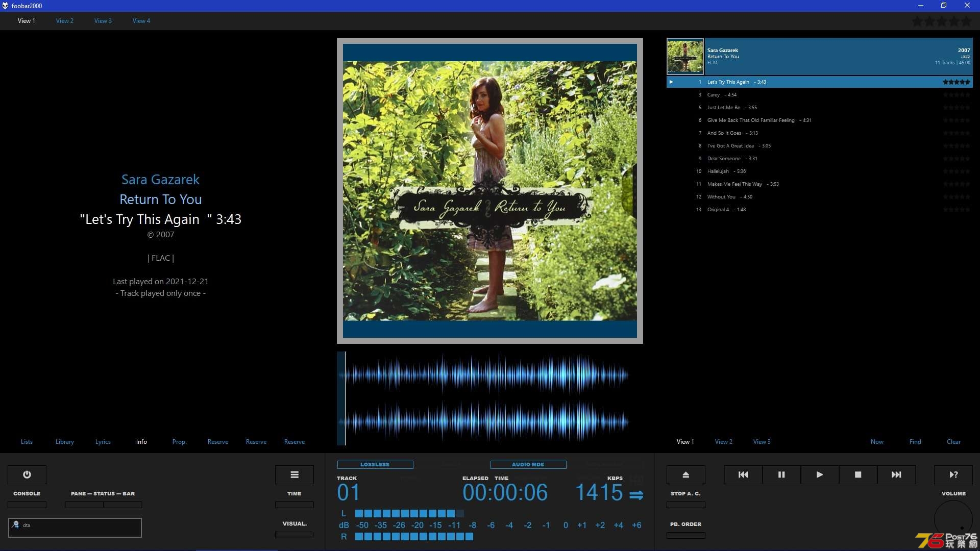
Task: Switch to View 2 top tab
Action: tap(65, 21)
